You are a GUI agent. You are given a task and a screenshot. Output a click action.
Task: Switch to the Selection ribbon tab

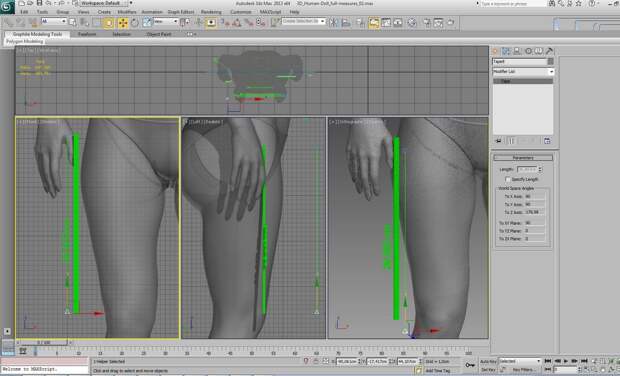pos(121,34)
